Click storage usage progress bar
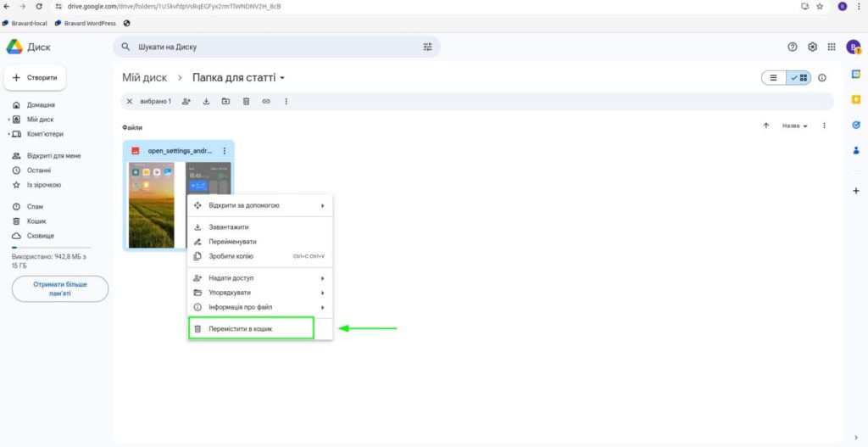 tap(52, 248)
